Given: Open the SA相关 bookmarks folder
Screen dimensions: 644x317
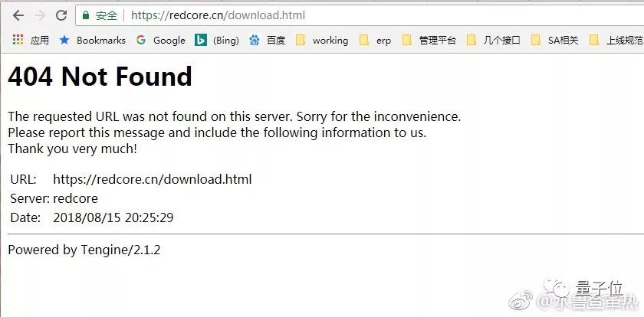Looking at the screenshot, I should point(554,40).
